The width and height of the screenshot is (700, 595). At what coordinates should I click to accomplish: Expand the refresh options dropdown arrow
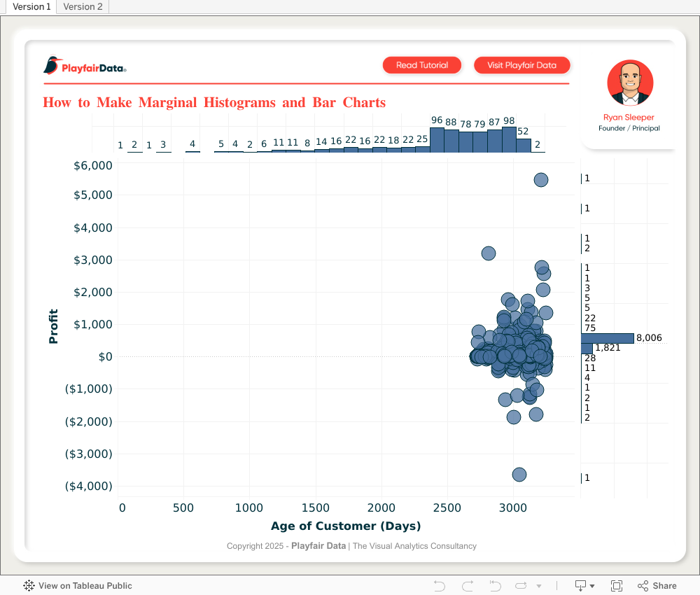[x=539, y=586]
